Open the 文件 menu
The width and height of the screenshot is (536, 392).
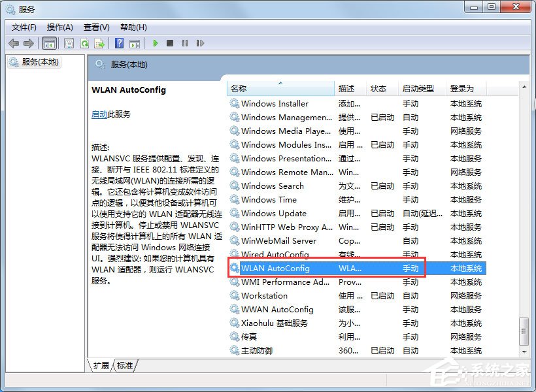click(24, 27)
